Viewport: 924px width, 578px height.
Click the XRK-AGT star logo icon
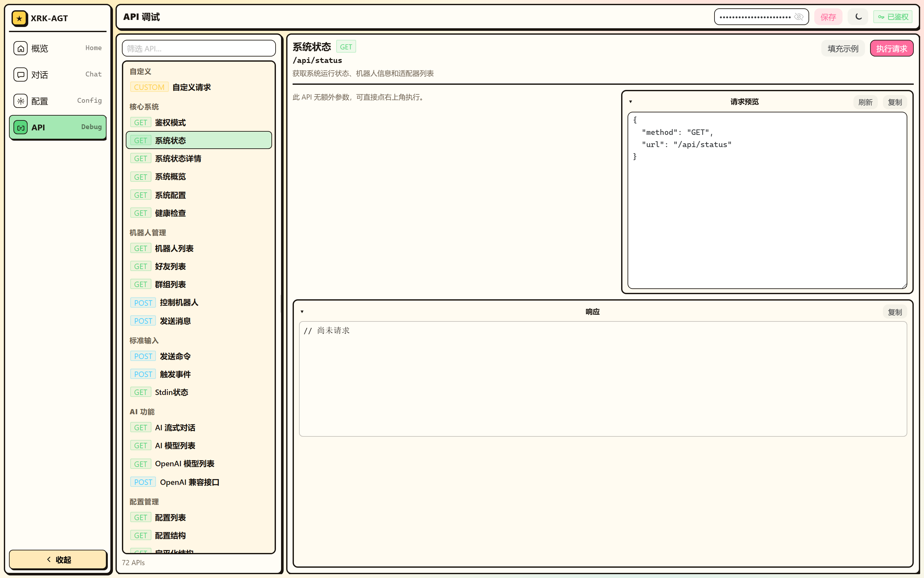tap(20, 18)
